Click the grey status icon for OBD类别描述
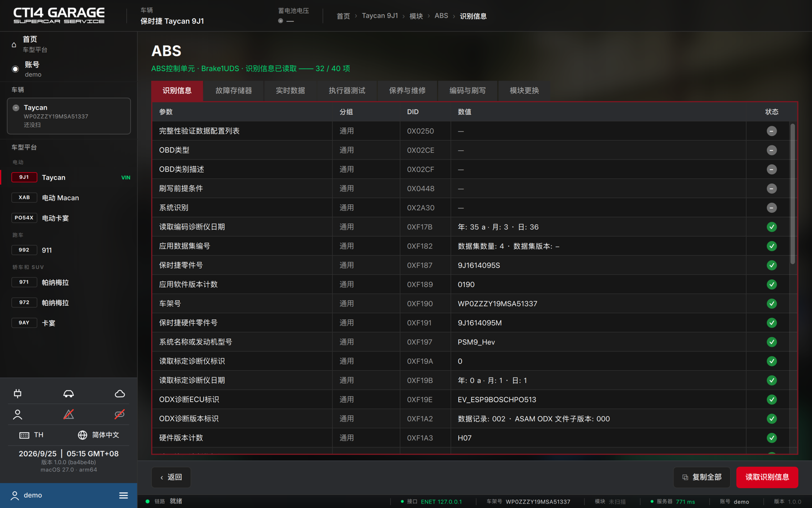 771,169
